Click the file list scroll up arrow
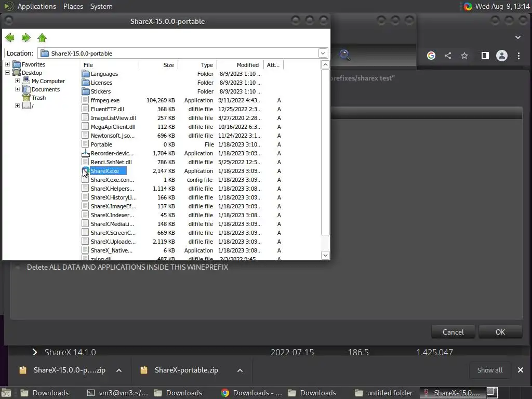 325,65
